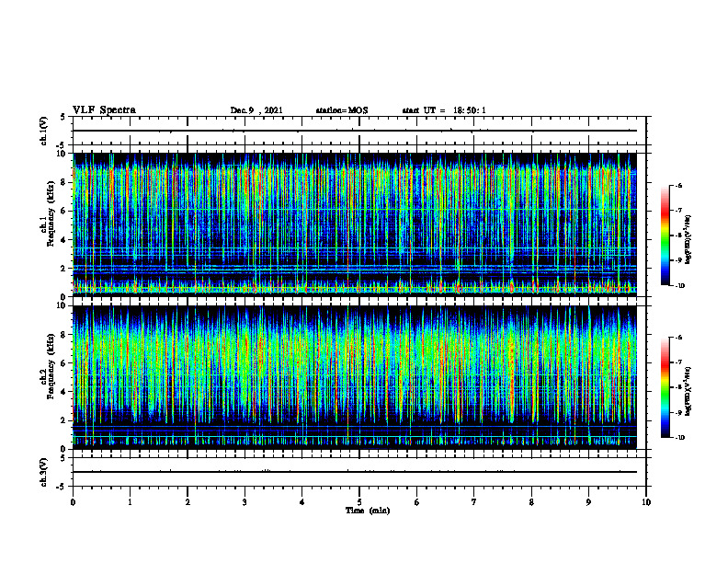Click the "-5" tick on ch.1(V) axis
This screenshot has height=563, width=728.
pyautogui.click(x=62, y=144)
